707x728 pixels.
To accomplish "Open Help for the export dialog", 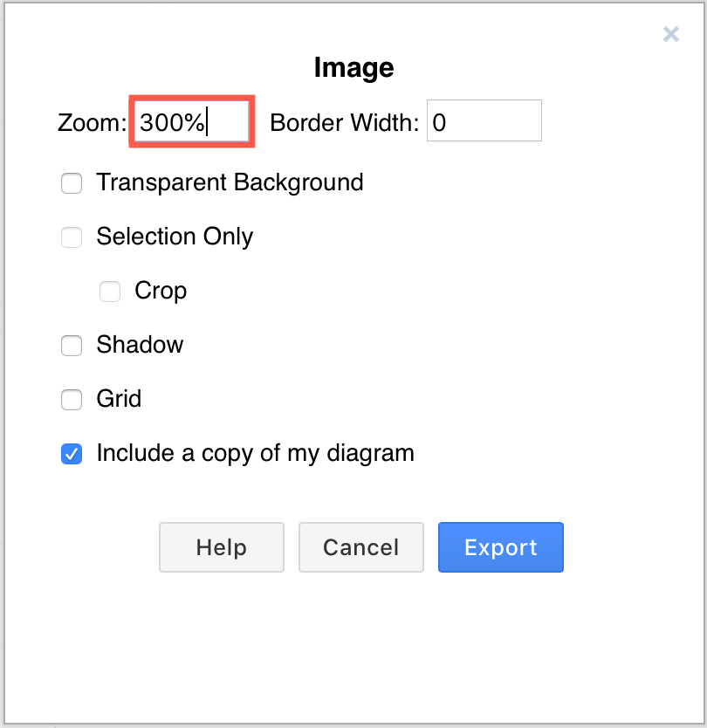I will [221, 547].
